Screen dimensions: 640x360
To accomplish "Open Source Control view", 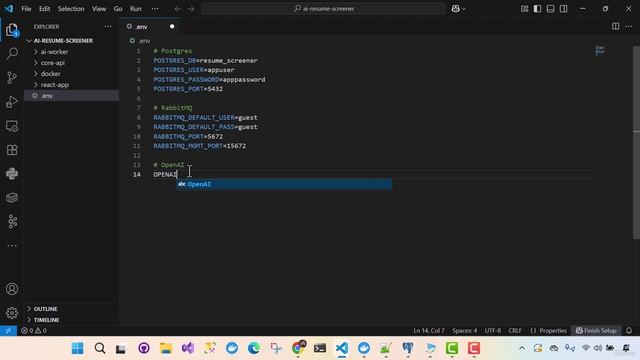I will coord(12,78).
